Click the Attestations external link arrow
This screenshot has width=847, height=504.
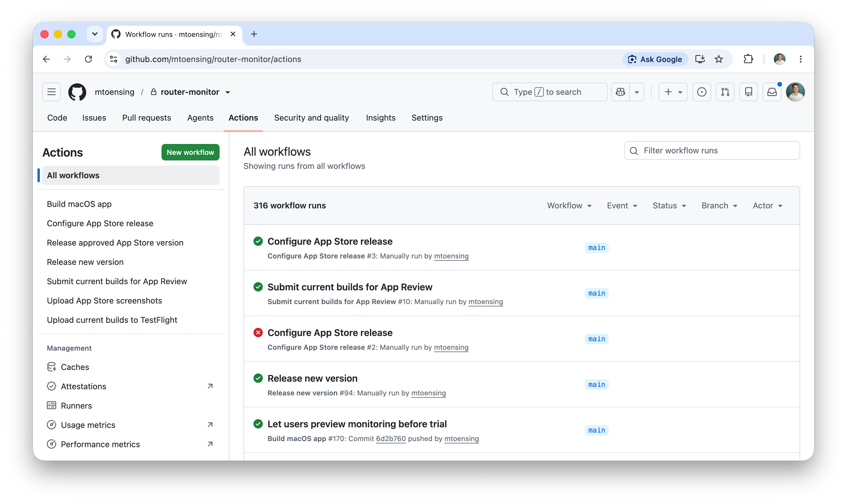point(210,386)
